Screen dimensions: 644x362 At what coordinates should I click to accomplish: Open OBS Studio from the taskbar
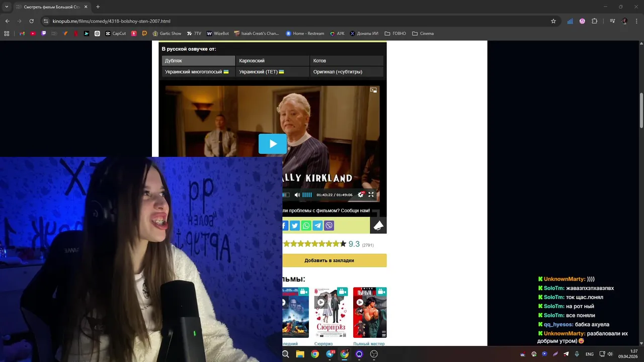(x=374, y=354)
